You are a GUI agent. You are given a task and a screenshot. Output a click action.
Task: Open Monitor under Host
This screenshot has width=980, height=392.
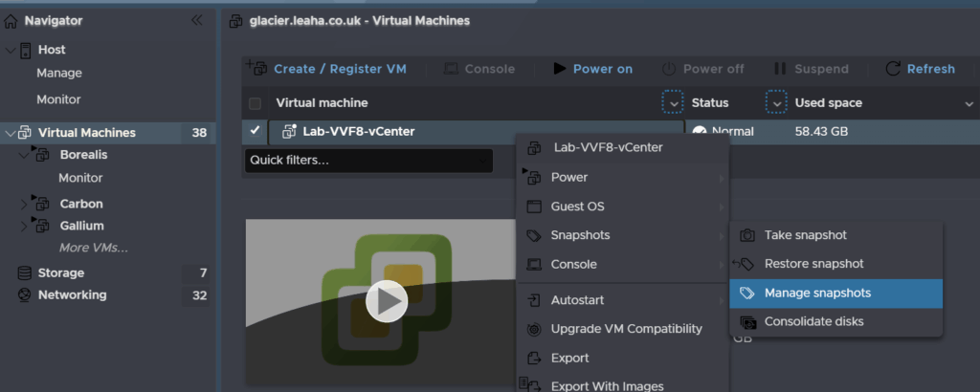pos(58,99)
